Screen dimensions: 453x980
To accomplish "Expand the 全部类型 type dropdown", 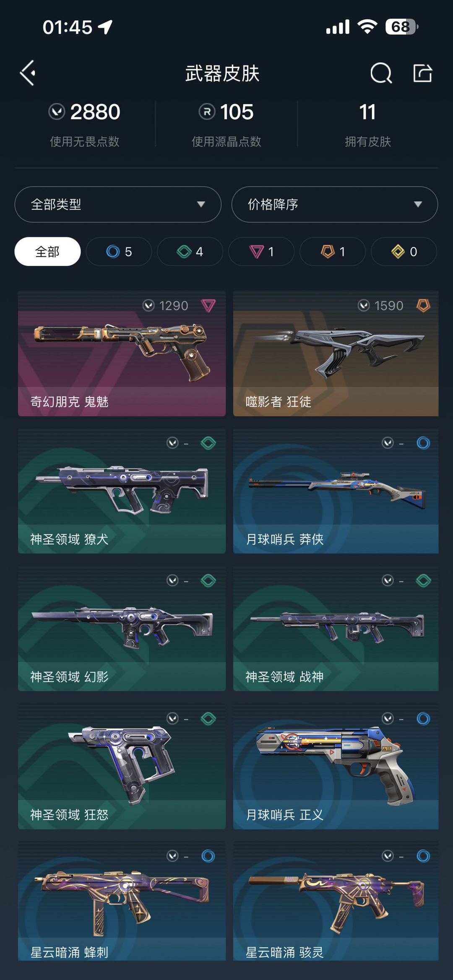I will (x=118, y=204).
